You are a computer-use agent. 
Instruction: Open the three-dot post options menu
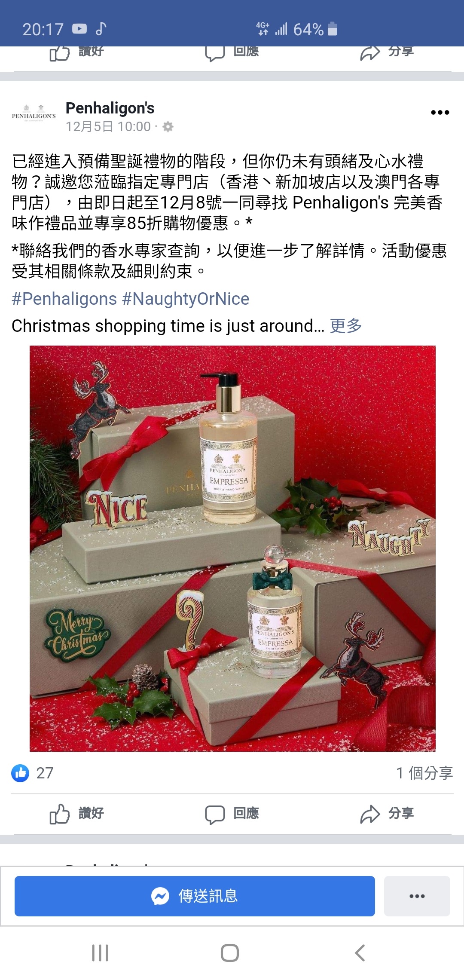pyautogui.click(x=440, y=113)
